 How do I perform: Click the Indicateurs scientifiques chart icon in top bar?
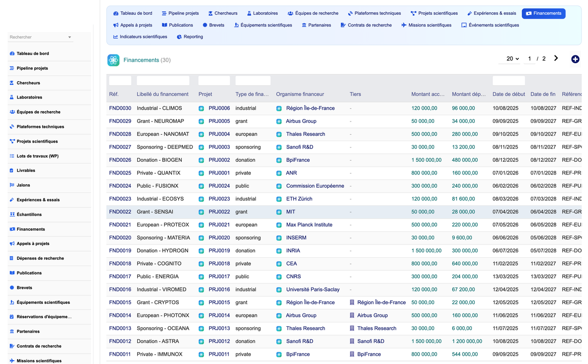[x=116, y=37]
